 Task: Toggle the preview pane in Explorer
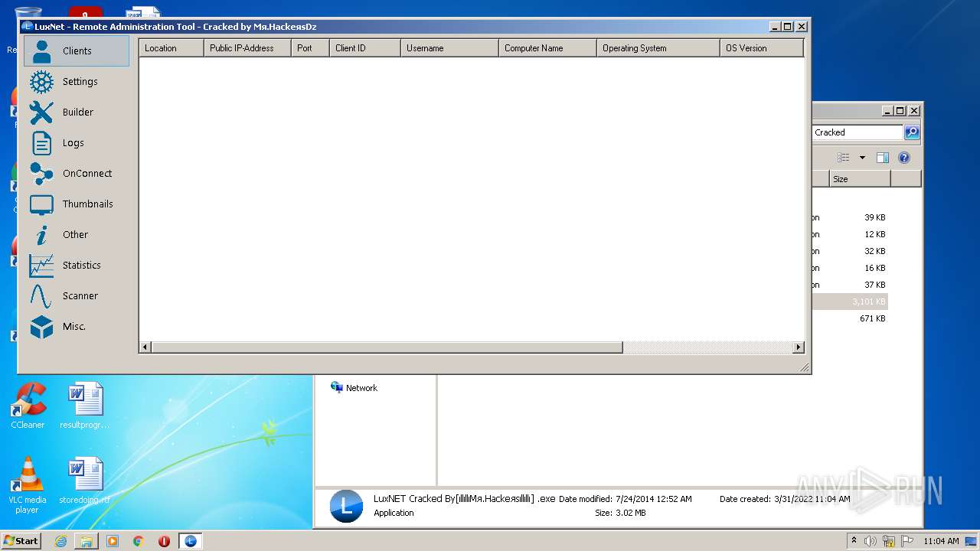tap(883, 158)
